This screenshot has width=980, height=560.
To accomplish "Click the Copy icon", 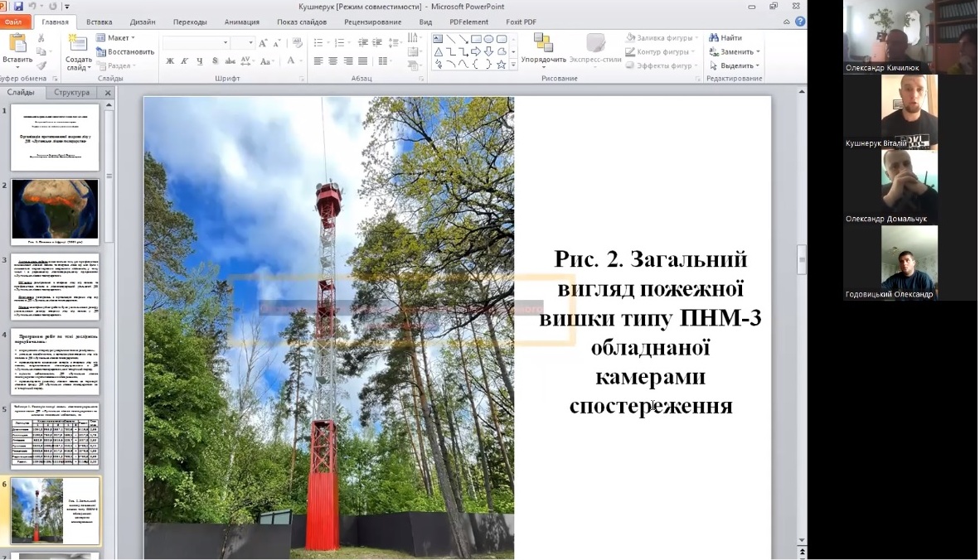I will 41,51.
